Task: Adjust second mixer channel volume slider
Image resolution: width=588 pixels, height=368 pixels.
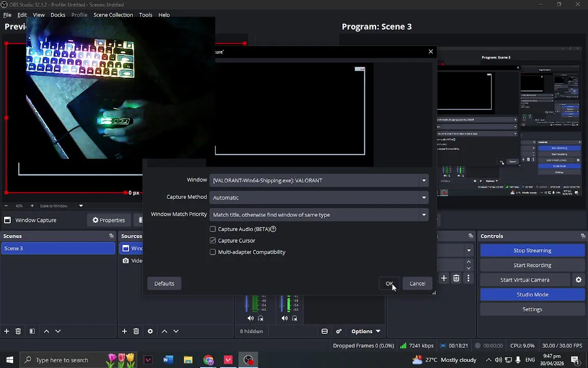Action: tap(282, 304)
